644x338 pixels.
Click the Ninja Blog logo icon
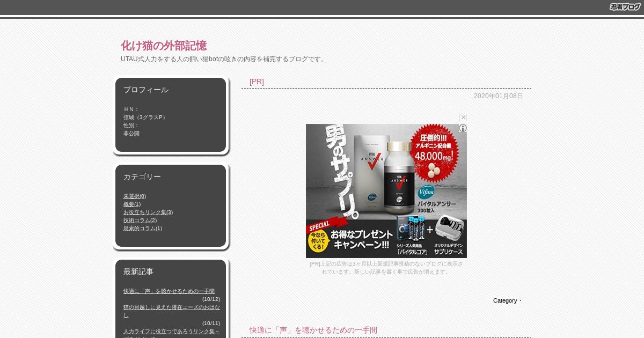coord(625,7)
